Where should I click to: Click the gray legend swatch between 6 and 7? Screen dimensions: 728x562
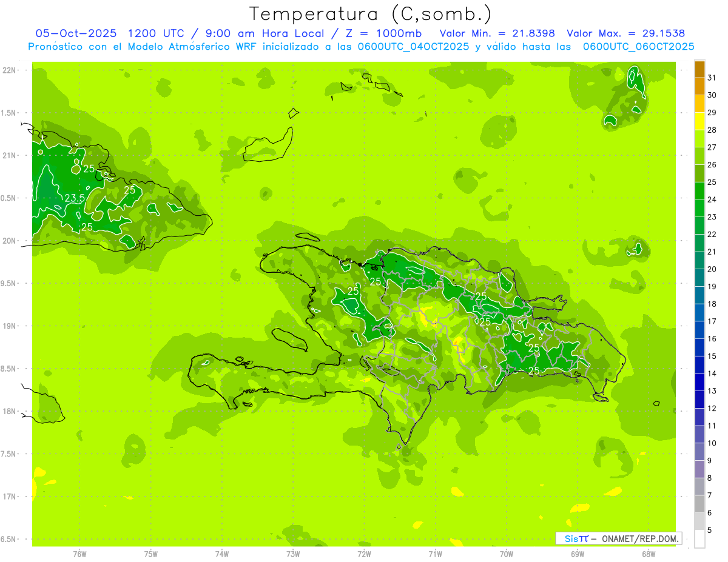click(x=699, y=504)
